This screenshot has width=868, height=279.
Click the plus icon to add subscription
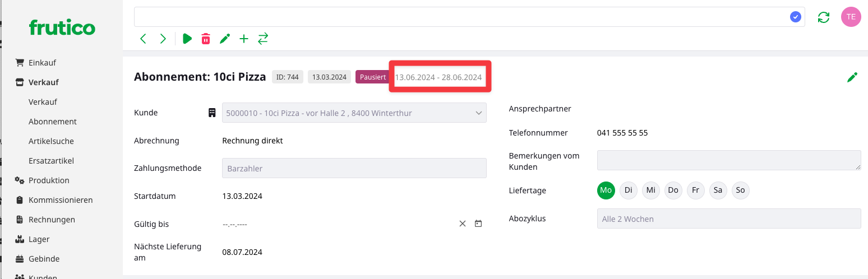[244, 39]
